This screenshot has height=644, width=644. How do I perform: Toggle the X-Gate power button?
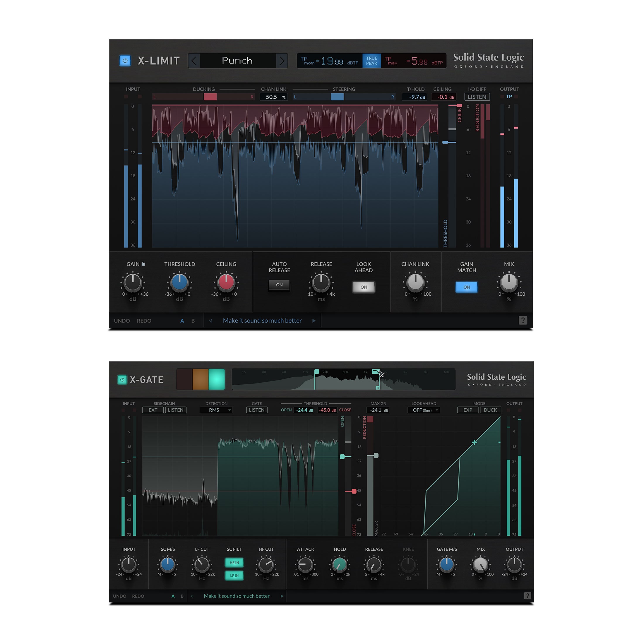(x=122, y=380)
